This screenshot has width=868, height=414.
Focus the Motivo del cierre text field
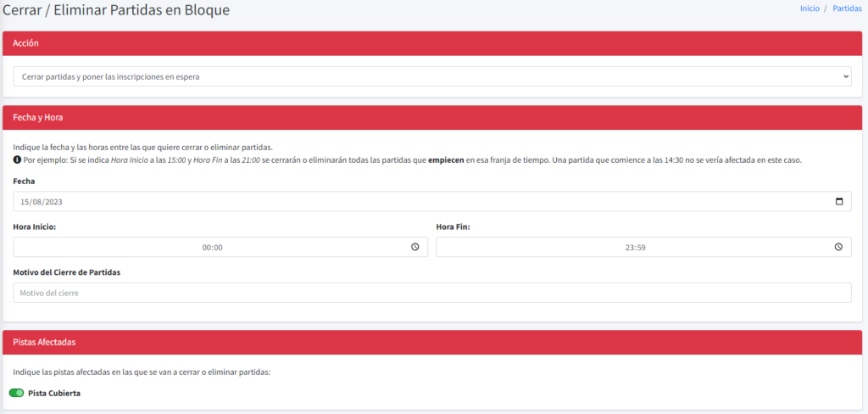pos(432,293)
